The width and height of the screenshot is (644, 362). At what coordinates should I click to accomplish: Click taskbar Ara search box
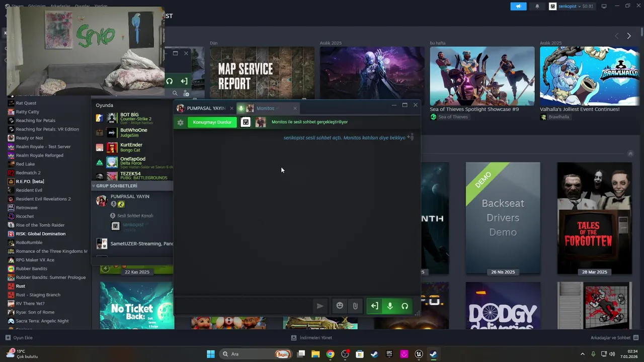click(256, 354)
